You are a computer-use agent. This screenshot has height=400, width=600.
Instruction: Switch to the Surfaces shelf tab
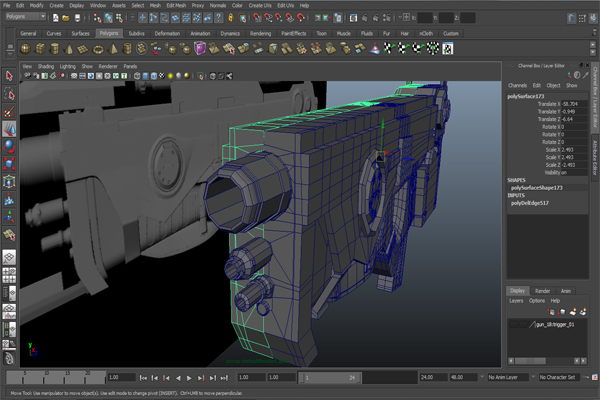coord(80,34)
